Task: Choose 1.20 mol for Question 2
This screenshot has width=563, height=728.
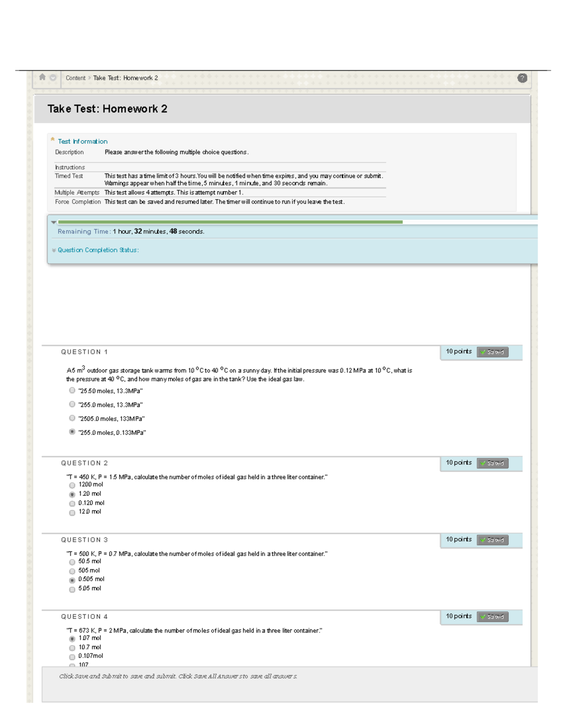Action: [x=72, y=494]
